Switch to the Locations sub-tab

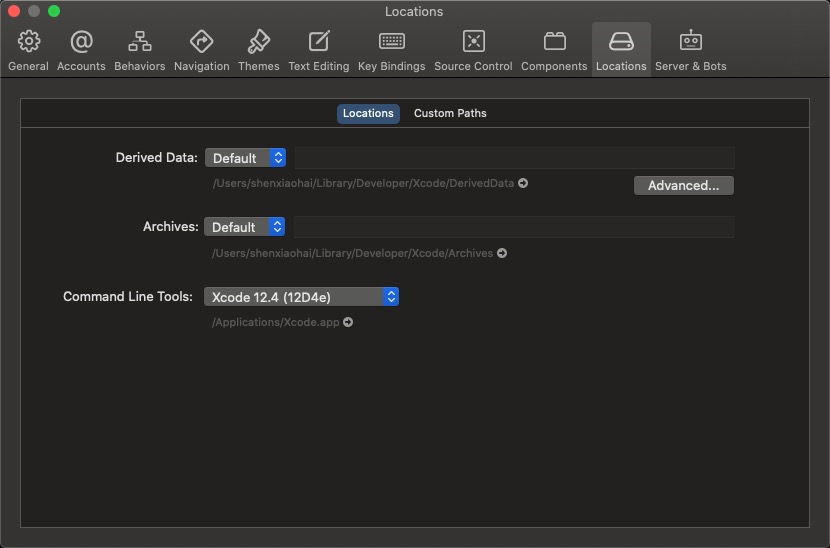[368, 113]
